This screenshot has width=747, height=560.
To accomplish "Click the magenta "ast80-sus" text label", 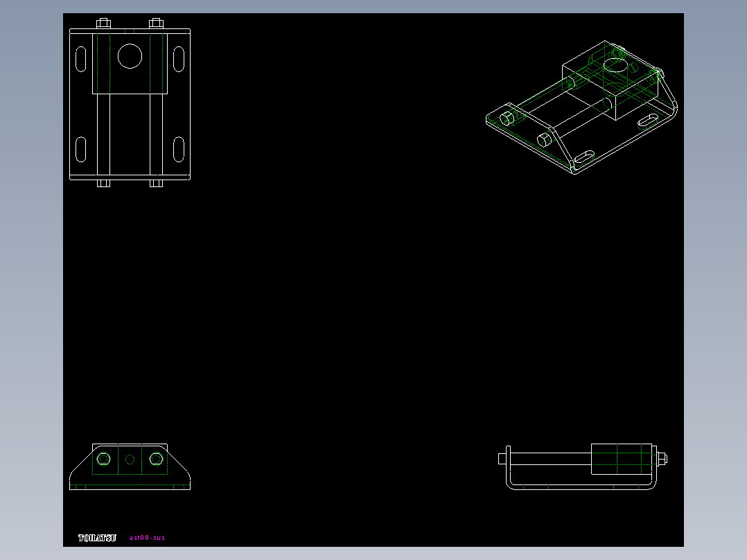I will (x=147, y=538).
